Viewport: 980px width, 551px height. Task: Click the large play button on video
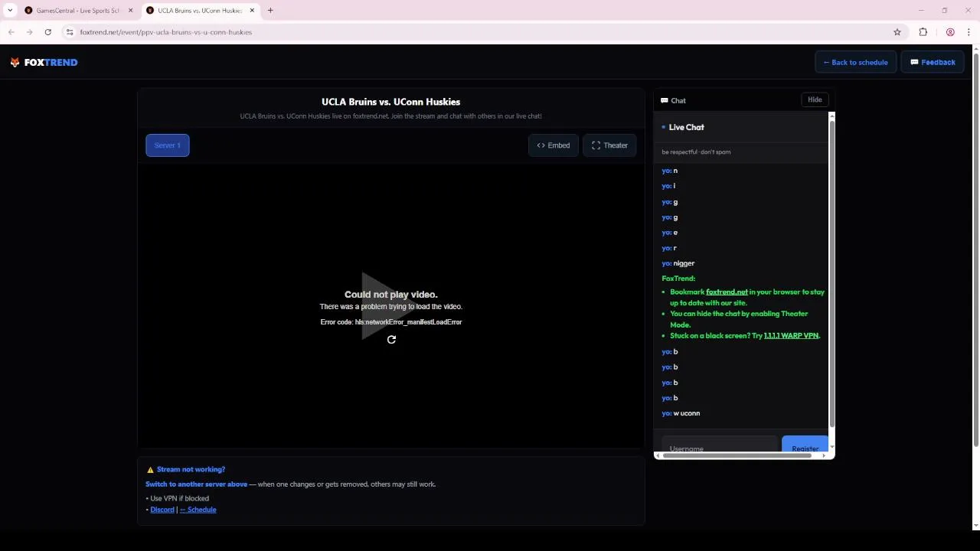(390, 305)
